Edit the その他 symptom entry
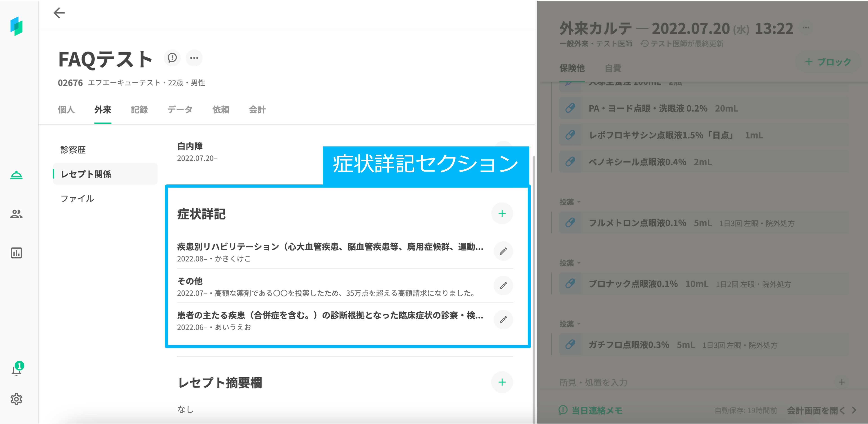The image size is (868, 424). click(x=503, y=286)
